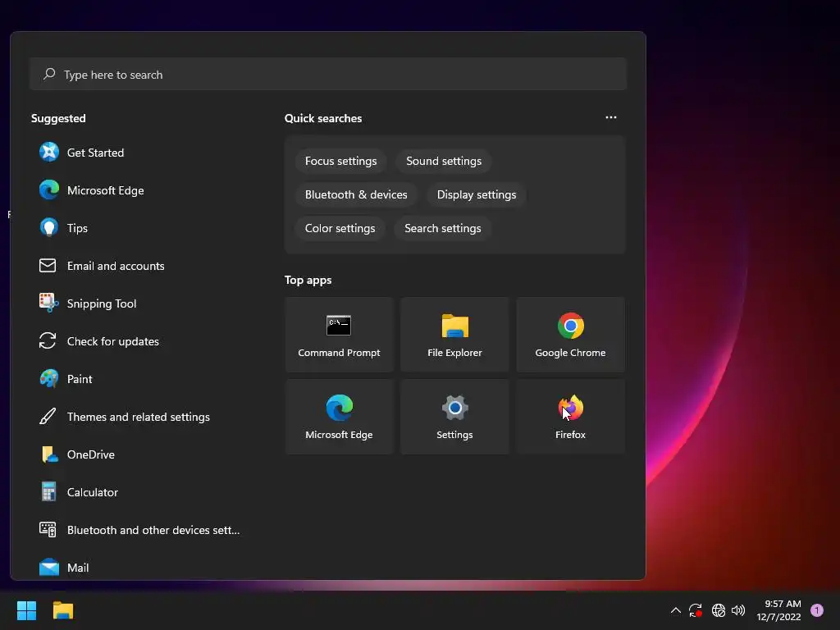
Task: Select Display settings quick search
Action: pos(477,195)
